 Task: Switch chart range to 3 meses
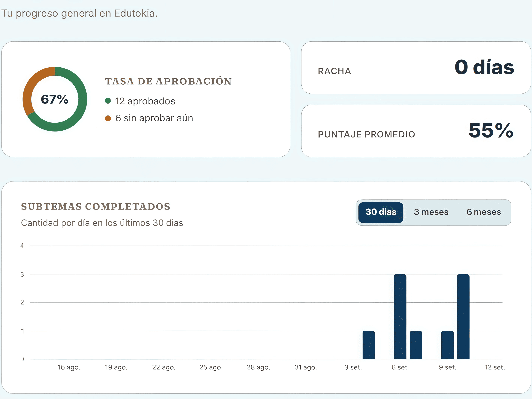[x=431, y=212]
